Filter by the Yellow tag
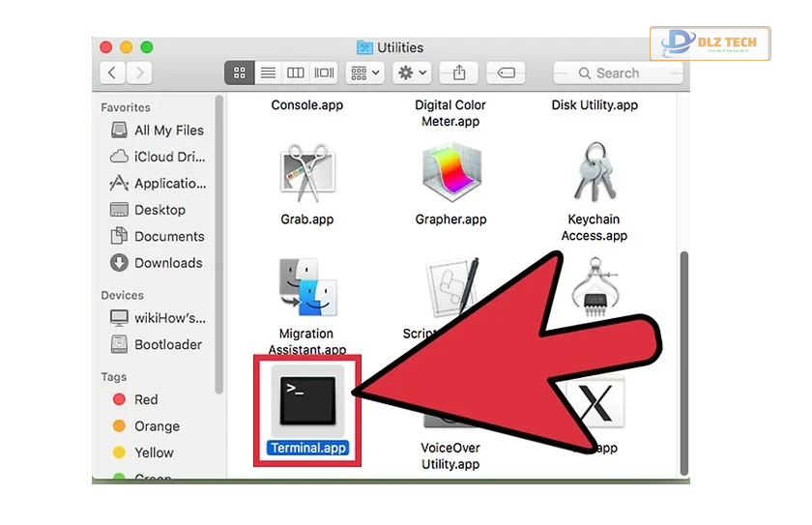The image size is (812, 525). 143,452
